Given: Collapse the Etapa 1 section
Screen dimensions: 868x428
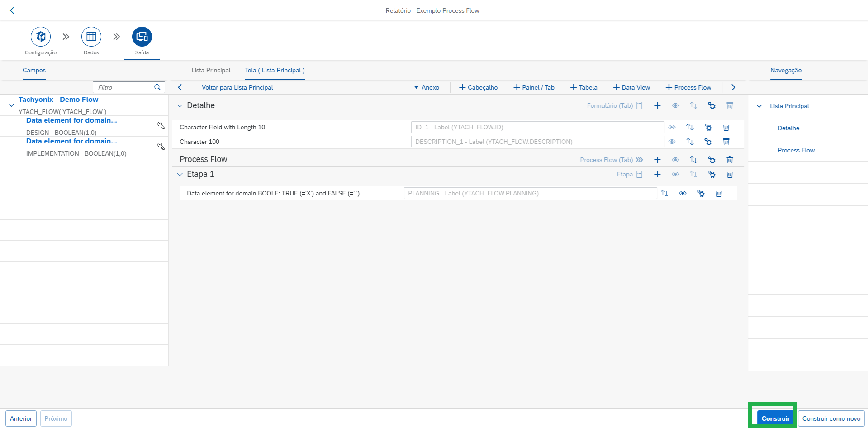Looking at the screenshot, I should pyautogui.click(x=180, y=175).
